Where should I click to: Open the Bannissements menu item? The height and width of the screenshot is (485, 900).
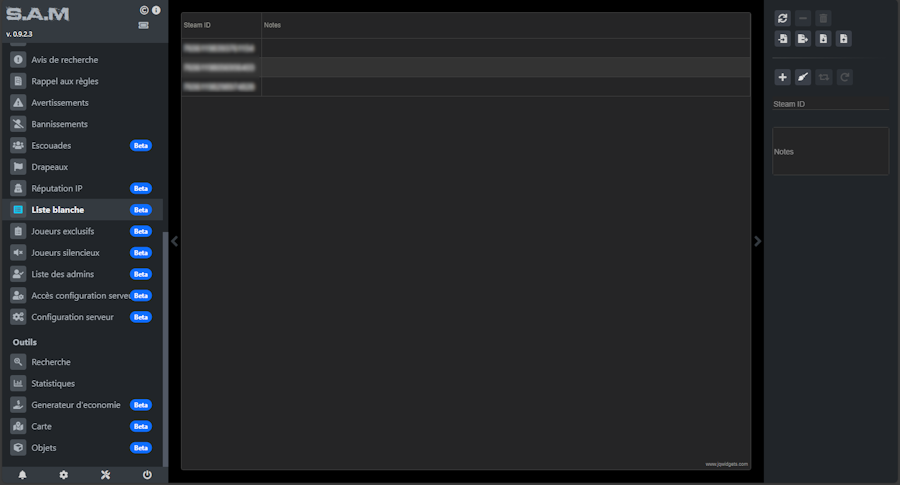click(60, 124)
